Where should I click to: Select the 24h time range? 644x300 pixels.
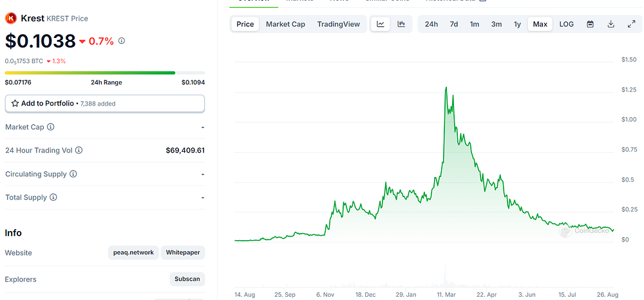pyautogui.click(x=431, y=24)
